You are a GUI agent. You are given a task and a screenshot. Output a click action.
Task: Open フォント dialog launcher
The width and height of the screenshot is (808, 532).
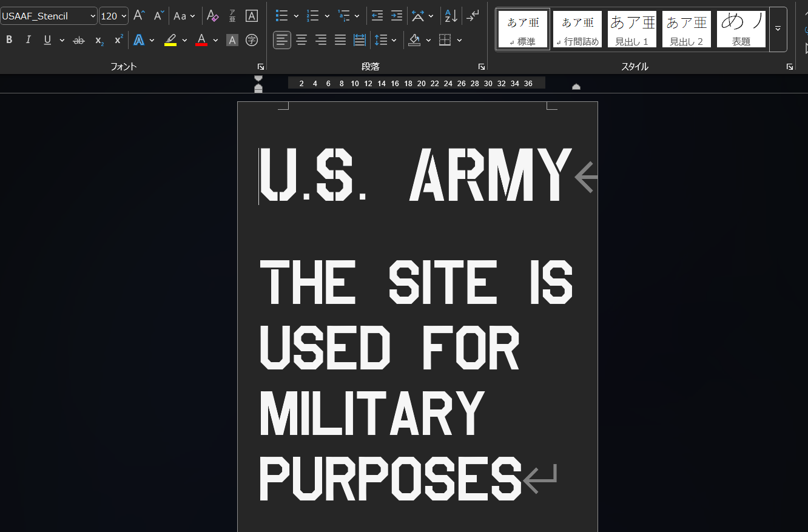pos(261,67)
